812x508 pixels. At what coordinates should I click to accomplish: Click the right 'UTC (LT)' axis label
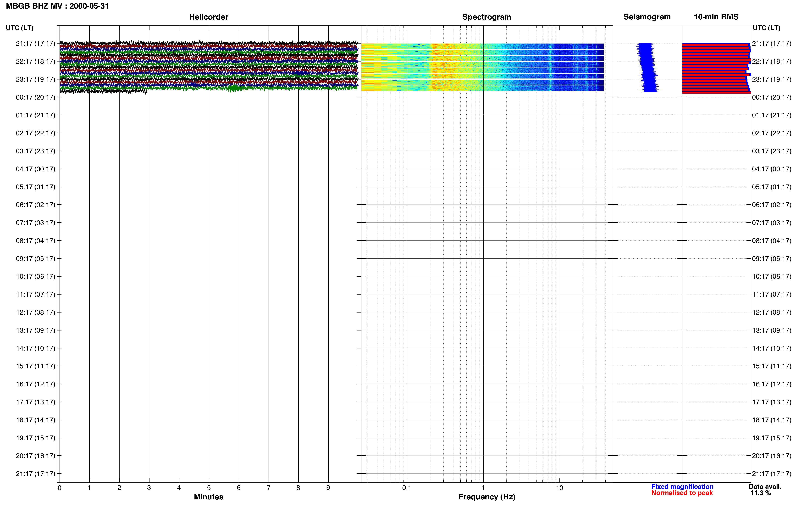pyautogui.click(x=766, y=28)
